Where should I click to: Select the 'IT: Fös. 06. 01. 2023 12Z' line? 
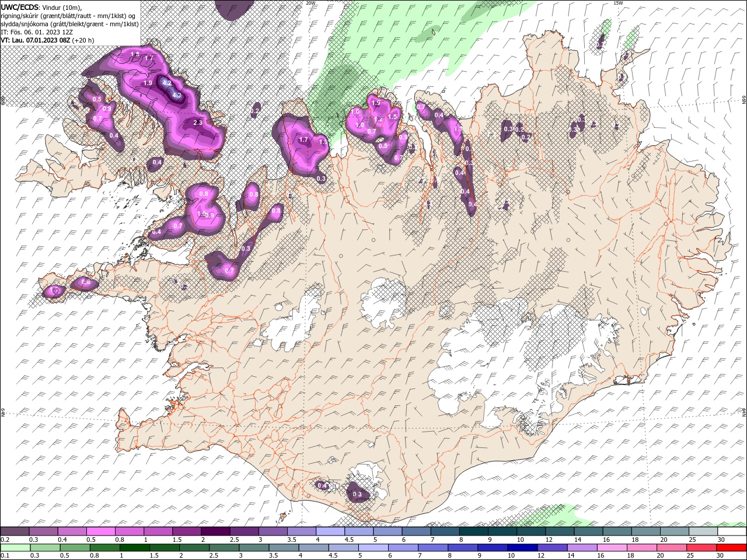(x=36, y=32)
